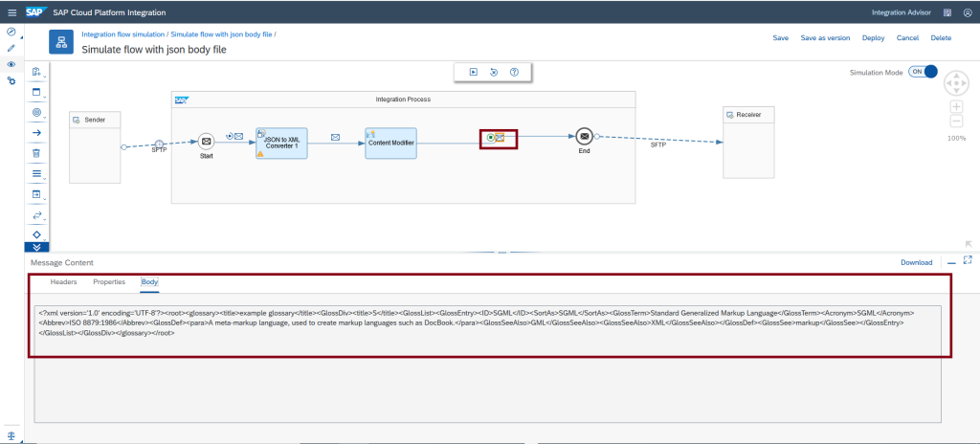
Task: Click the SFTP label on receiver connection
Action: tap(658, 144)
